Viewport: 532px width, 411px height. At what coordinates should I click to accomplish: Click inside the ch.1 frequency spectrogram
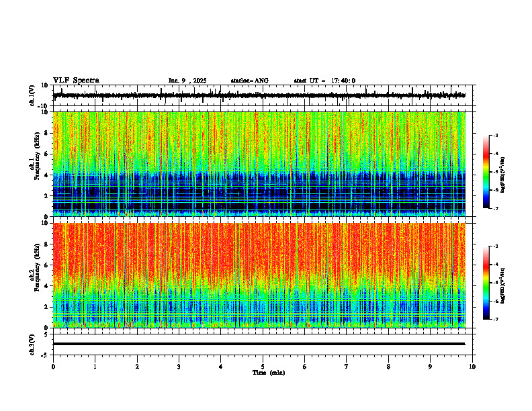(259, 164)
